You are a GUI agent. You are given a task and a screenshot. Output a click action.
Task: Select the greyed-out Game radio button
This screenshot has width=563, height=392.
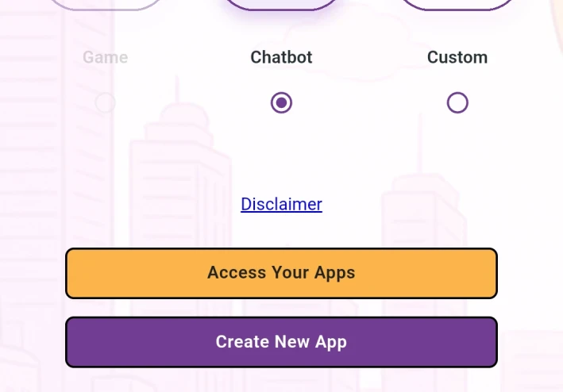point(105,103)
